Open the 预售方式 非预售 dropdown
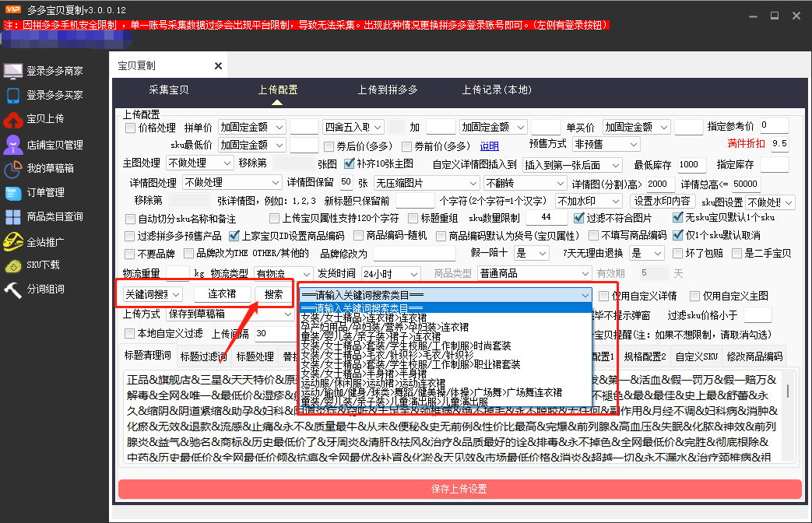The width and height of the screenshot is (812, 523). (606, 144)
